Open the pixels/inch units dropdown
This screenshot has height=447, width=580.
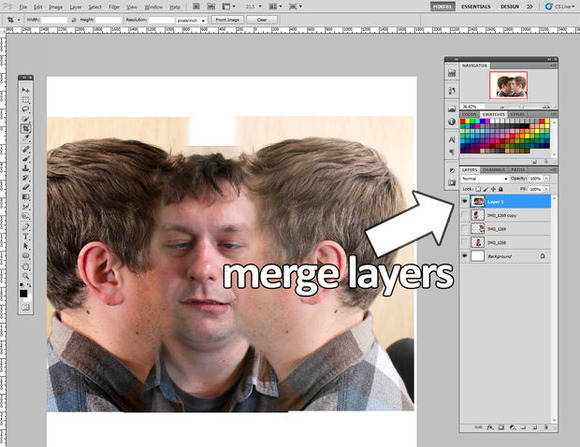point(191,20)
